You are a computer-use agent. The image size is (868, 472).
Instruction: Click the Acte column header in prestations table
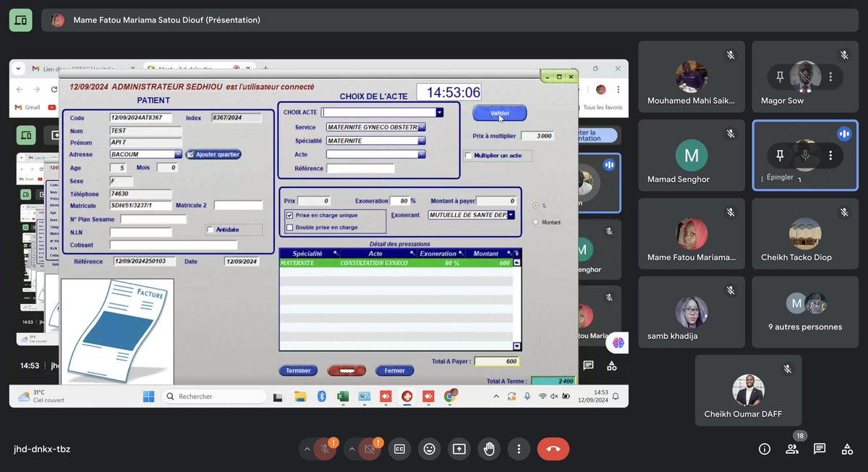coord(378,253)
